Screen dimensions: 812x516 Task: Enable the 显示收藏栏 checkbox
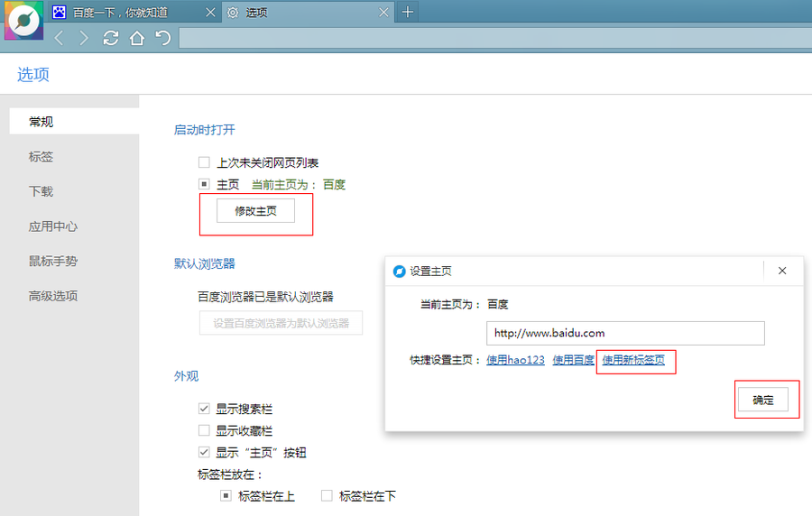[x=204, y=431]
